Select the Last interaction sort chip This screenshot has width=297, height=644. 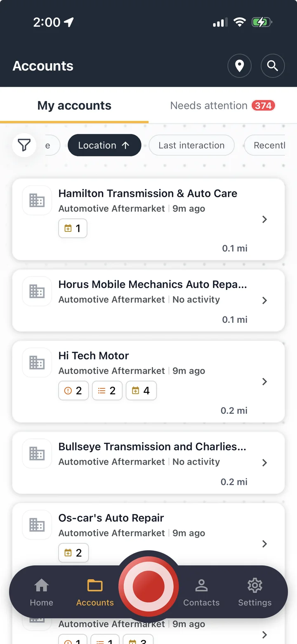(191, 145)
